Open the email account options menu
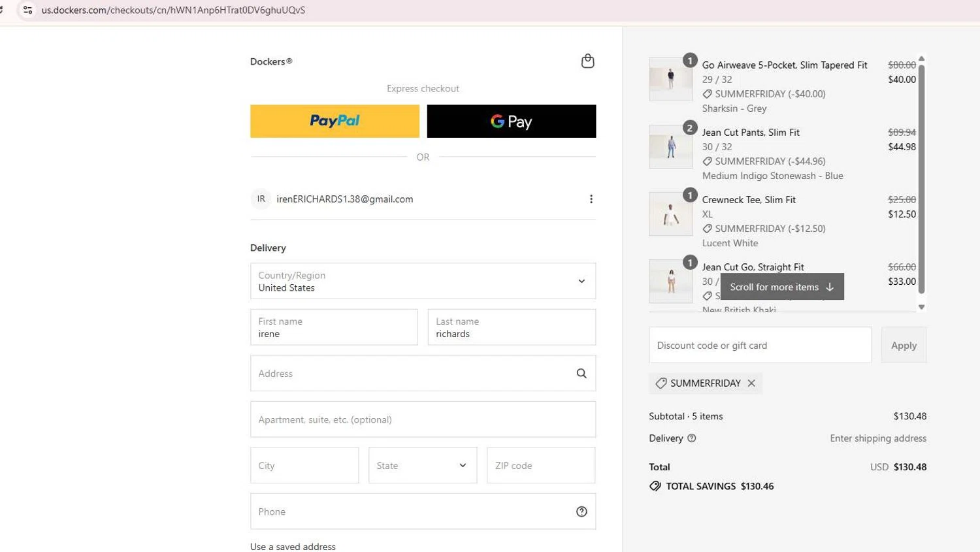The image size is (980, 552). tap(591, 199)
